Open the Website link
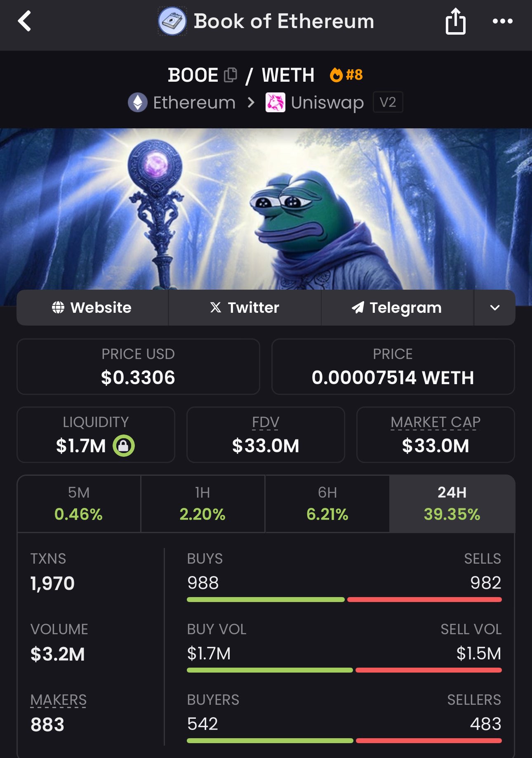Image resolution: width=532 pixels, height=758 pixels. pyautogui.click(x=92, y=308)
